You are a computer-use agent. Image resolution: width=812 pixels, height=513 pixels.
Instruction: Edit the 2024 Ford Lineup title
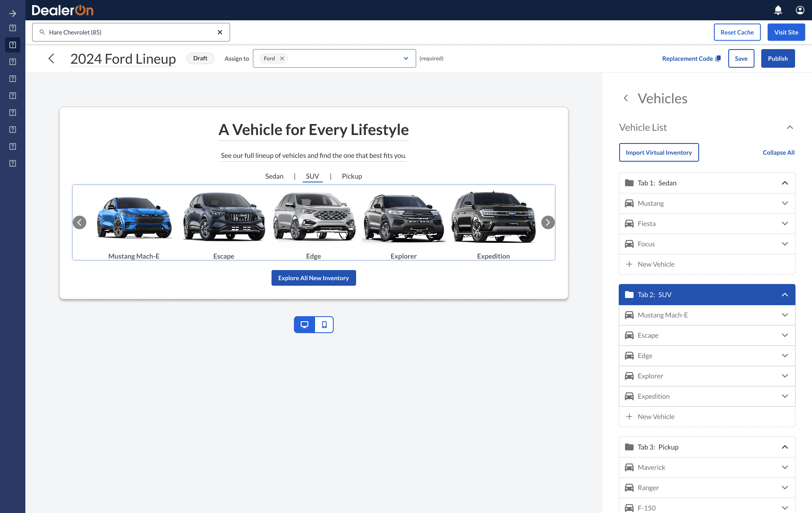coord(123,58)
